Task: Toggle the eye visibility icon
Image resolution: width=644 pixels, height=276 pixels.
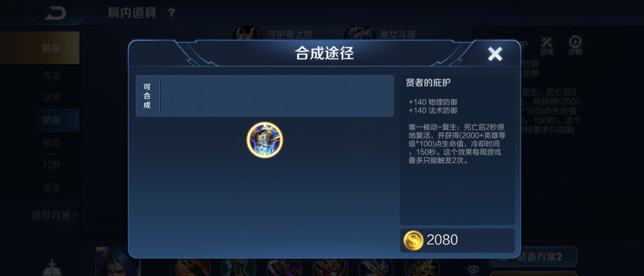Action: tap(473, 269)
